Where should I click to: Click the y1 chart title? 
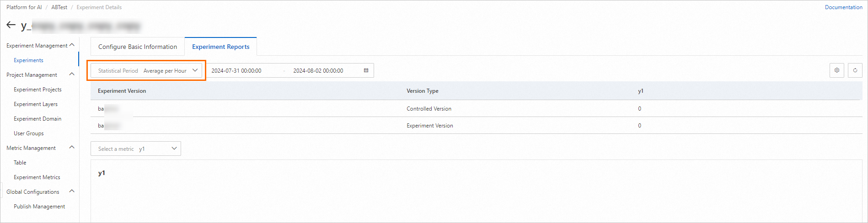coord(102,173)
